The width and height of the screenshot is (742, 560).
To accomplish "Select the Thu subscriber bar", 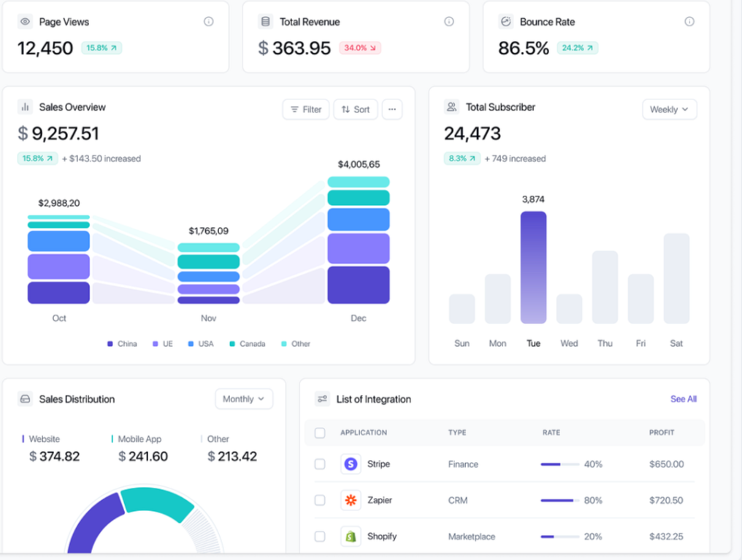I will 605,288.
